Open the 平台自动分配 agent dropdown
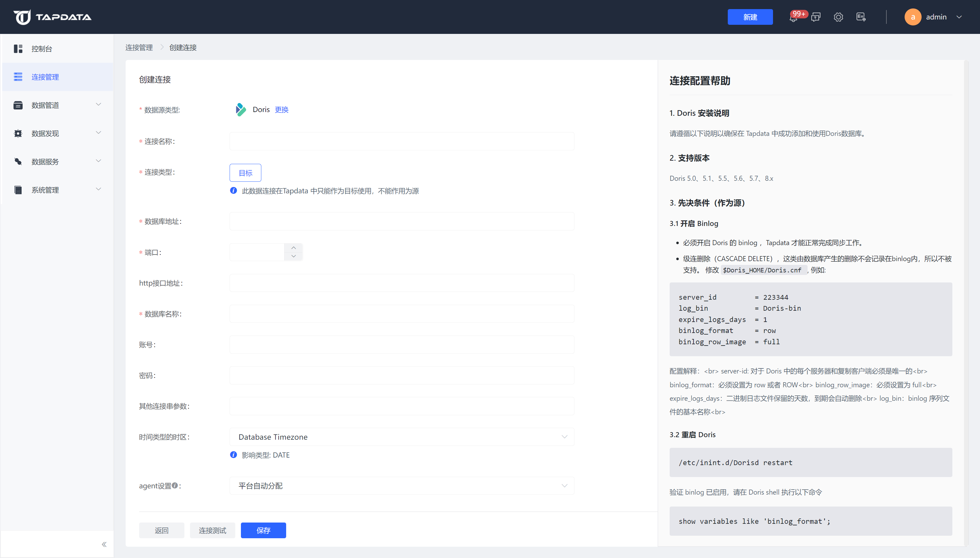 pyautogui.click(x=402, y=486)
